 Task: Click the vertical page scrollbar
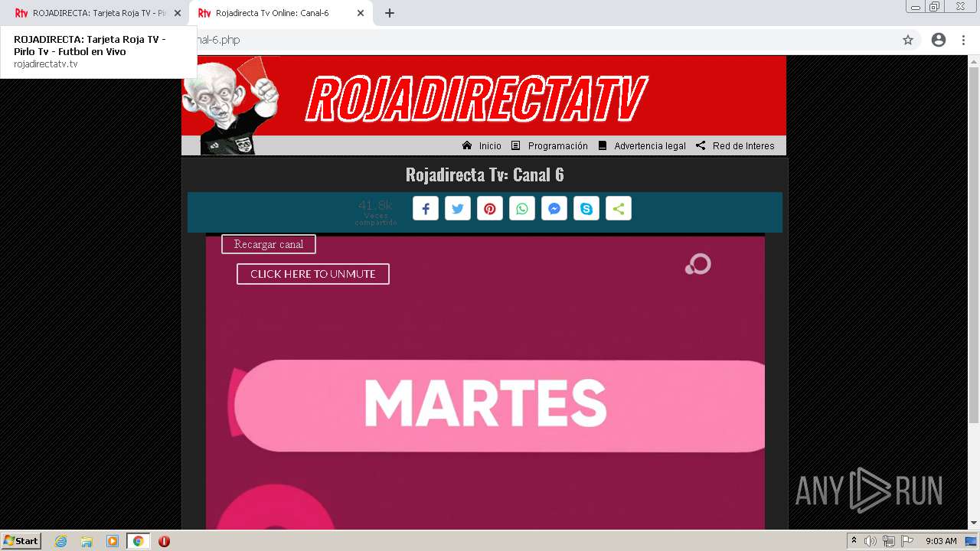(x=974, y=245)
